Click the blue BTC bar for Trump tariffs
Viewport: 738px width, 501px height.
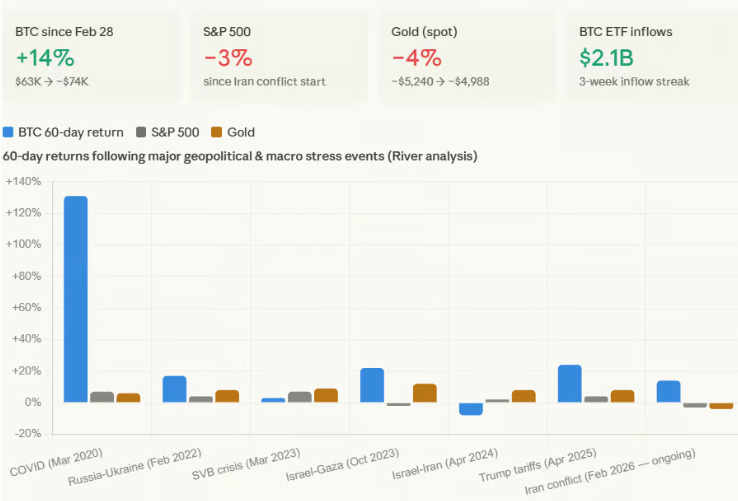pyautogui.click(x=570, y=383)
